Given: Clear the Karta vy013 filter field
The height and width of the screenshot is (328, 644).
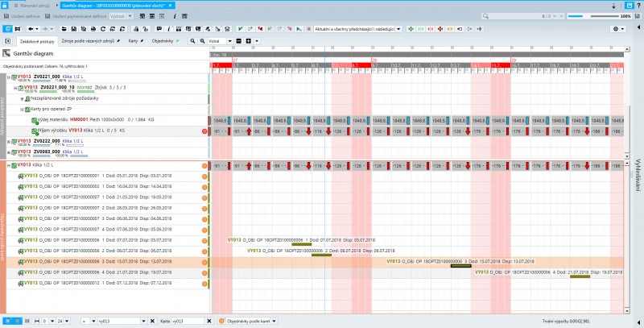Looking at the screenshot, I should [208, 321].
